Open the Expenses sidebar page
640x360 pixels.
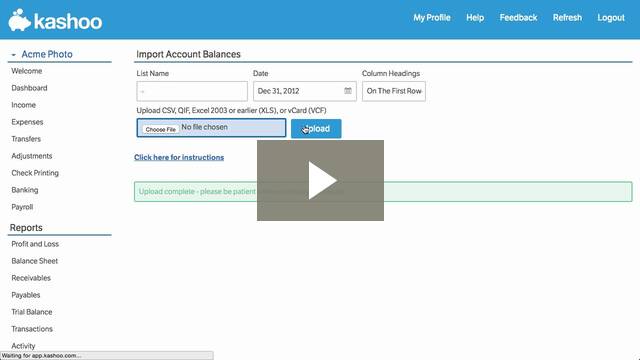click(x=27, y=122)
